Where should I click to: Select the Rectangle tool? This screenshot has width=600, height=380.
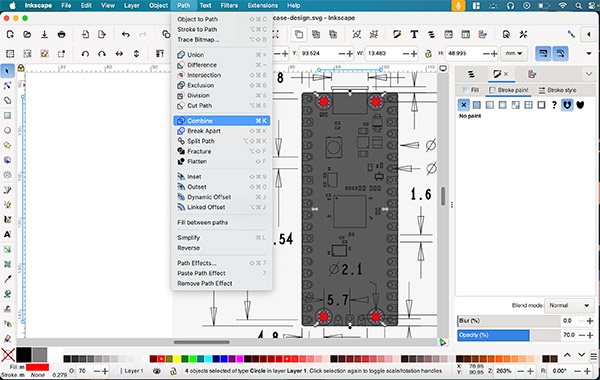click(x=7, y=116)
